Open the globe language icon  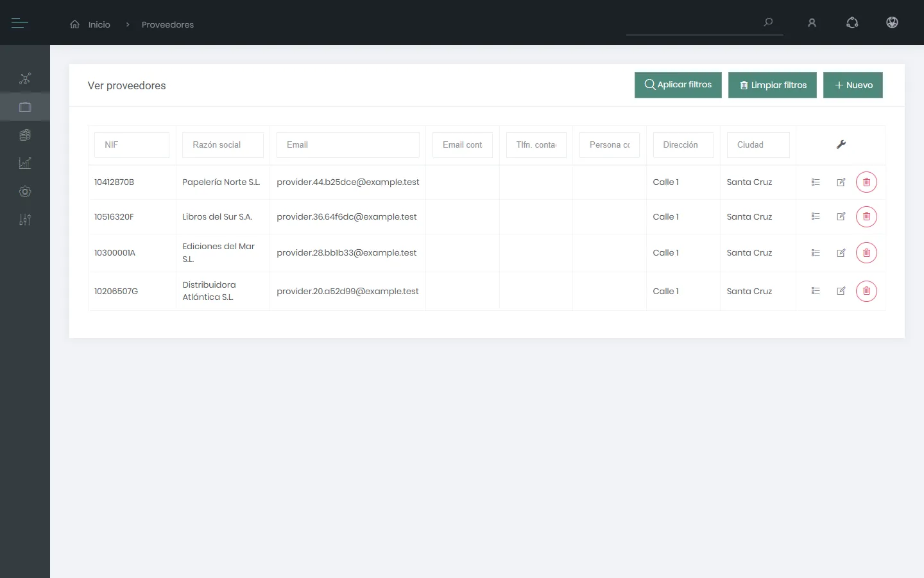click(892, 22)
